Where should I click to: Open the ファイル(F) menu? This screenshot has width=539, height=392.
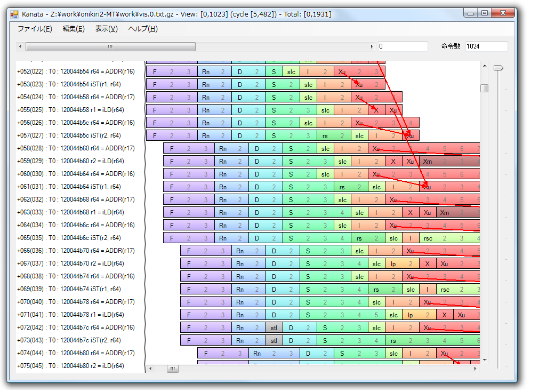point(35,29)
